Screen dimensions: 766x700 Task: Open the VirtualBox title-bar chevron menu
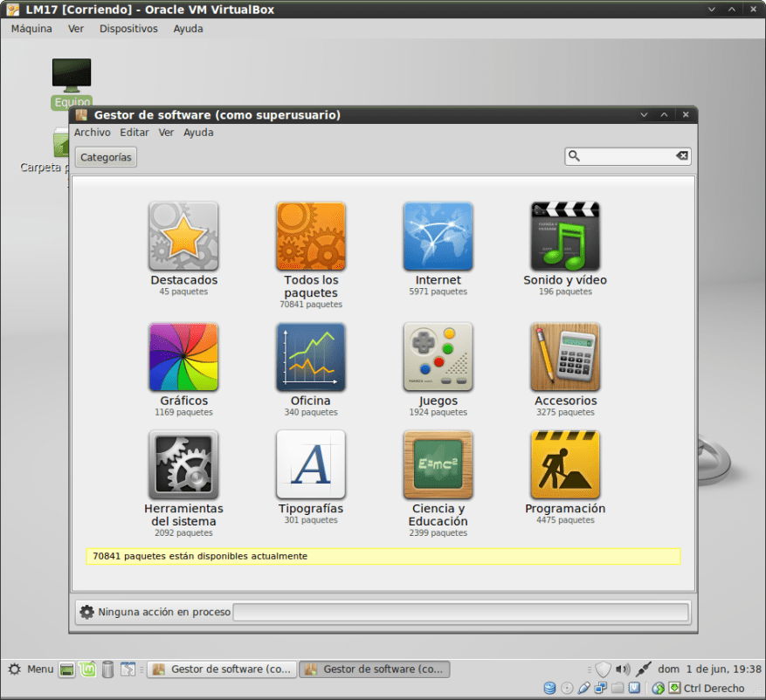[x=710, y=9]
